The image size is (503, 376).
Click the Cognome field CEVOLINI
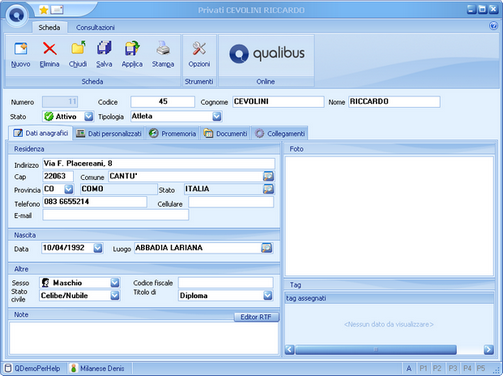tap(278, 102)
